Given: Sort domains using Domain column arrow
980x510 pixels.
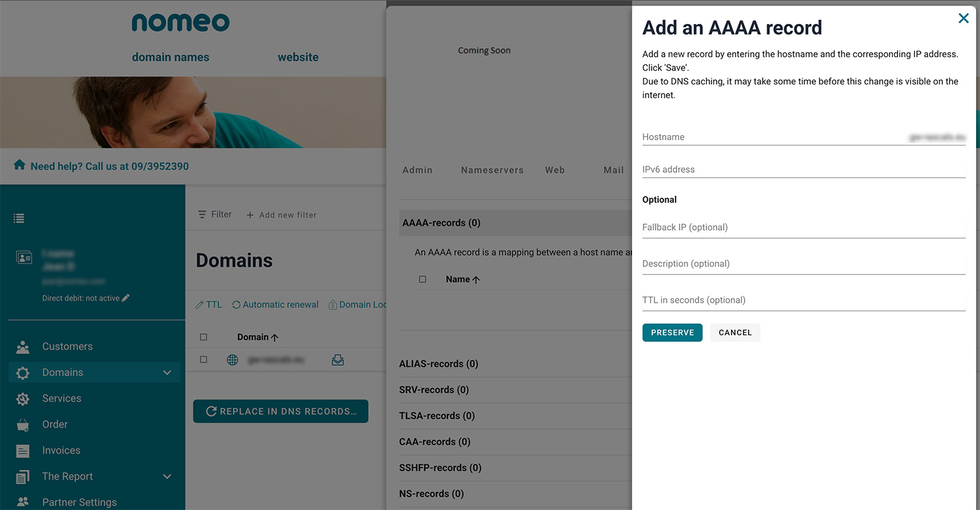Looking at the screenshot, I should [274, 337].
